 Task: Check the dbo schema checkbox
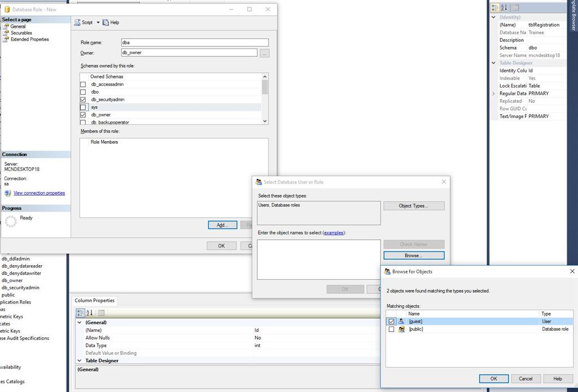[83, 92]
